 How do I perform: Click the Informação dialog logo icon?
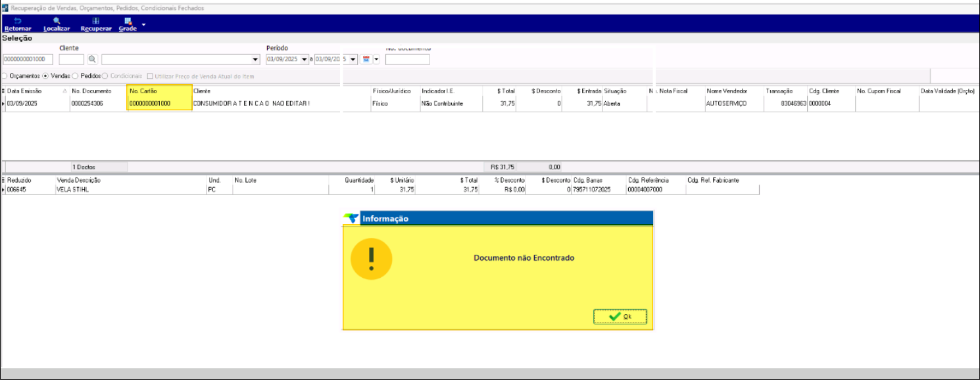pos(351,218)
